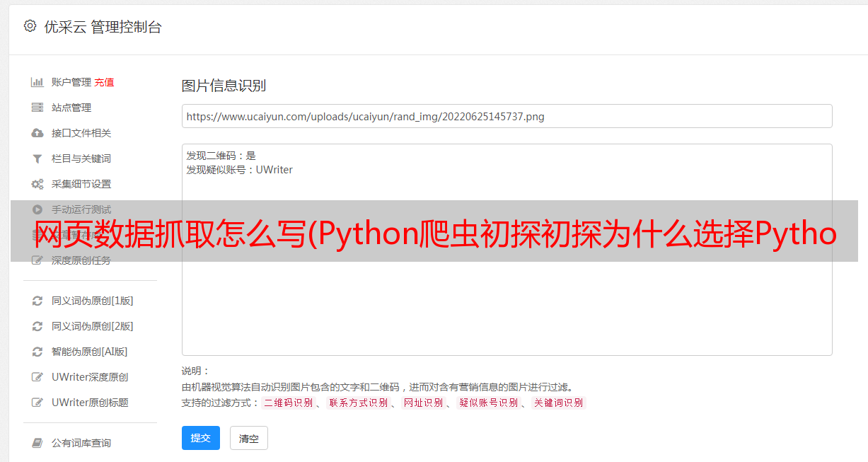Click the 清空 button
Viewport: 868px width, 462px height.
coord(249,438)
